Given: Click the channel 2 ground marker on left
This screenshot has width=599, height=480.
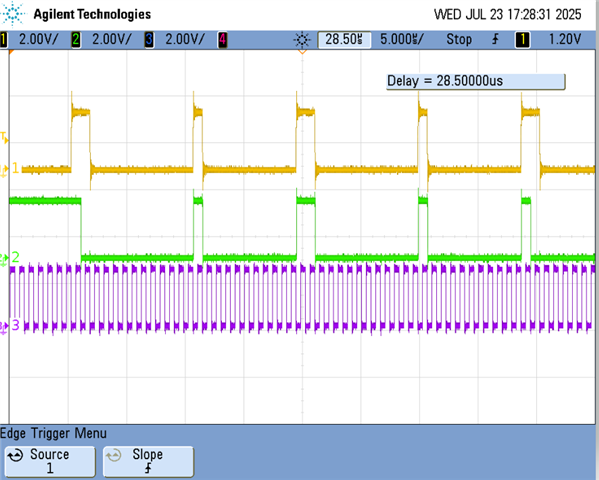Looking at the screenshot, I should coord(4,259).
